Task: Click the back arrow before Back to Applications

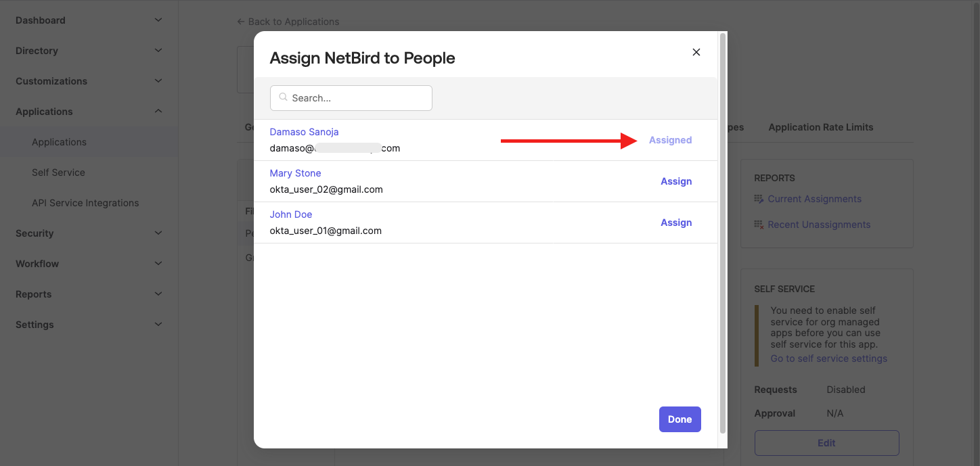Action: (x=240, y=21)
